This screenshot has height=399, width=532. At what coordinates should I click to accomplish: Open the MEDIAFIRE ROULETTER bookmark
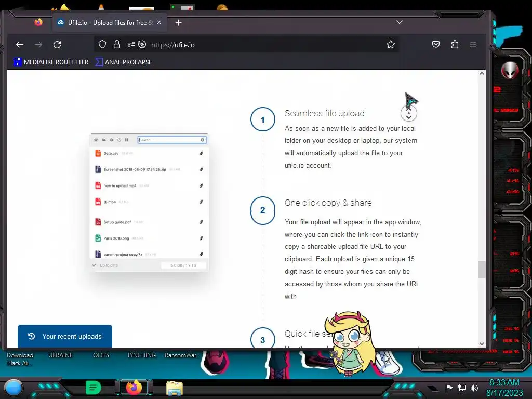tap(51, 62)
